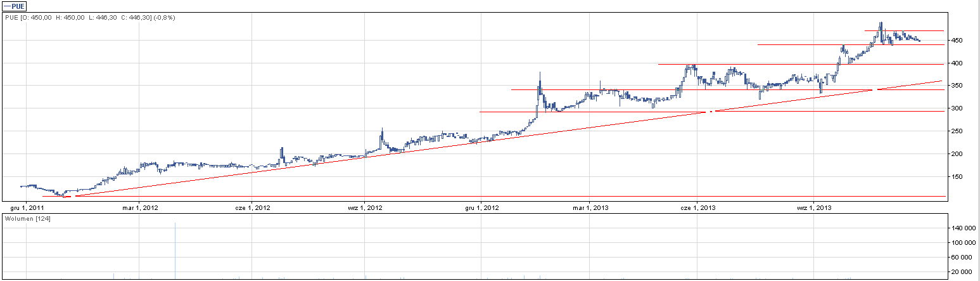Click the 350 price axis label
The height and width of the screenshot is (281, 980).
957,86
